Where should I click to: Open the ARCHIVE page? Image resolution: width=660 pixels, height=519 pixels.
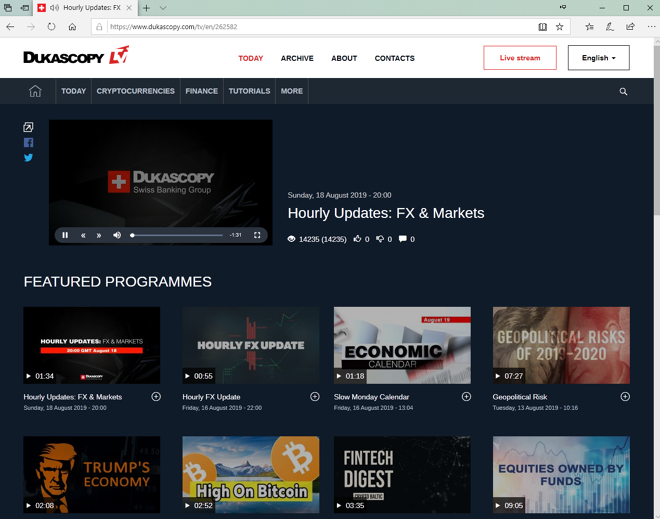point(297,58)
